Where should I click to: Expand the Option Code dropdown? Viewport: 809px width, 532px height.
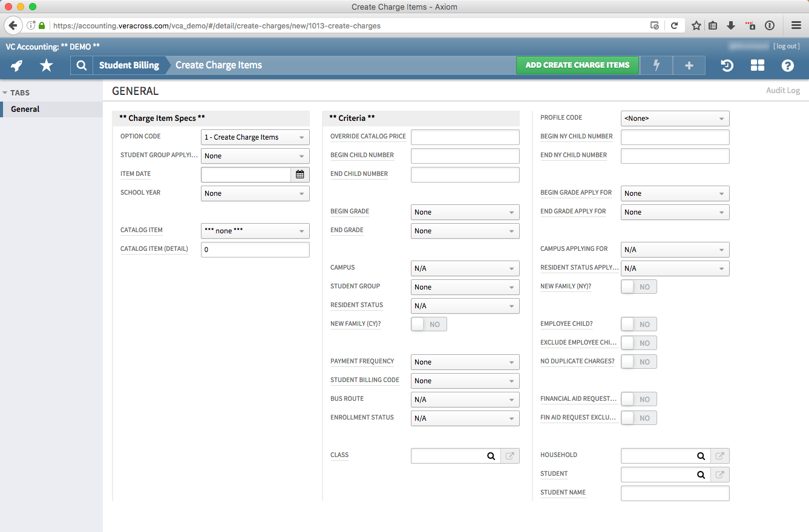[x=255, y=137]
